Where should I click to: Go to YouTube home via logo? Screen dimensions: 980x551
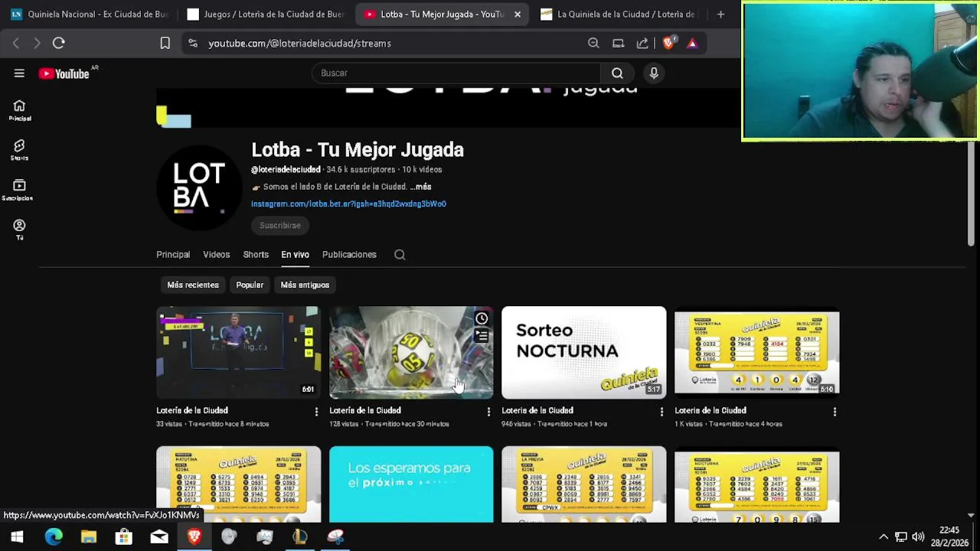[64, 73]
